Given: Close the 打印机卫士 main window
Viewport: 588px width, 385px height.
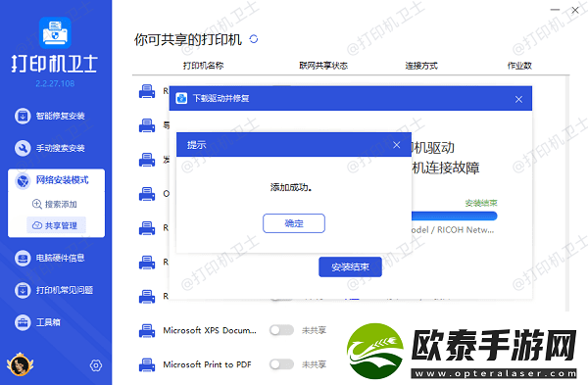Looking at the screenshot, I should point(575,10).
